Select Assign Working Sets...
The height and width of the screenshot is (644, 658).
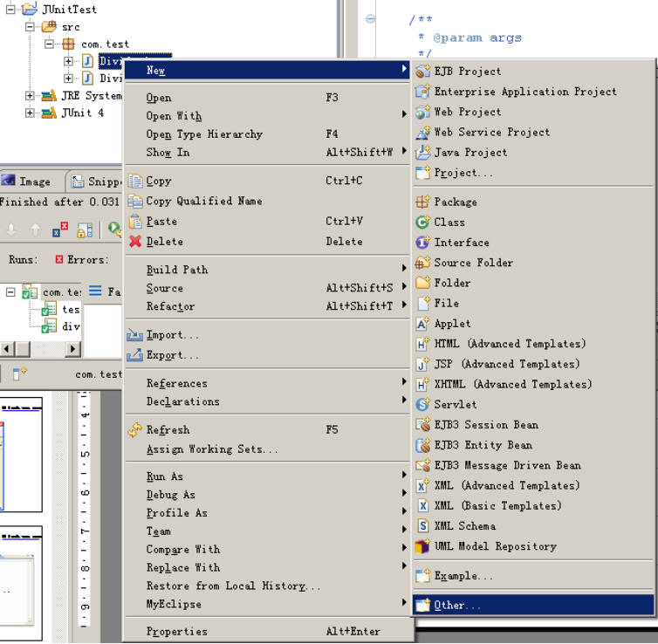pyautogui.click(x=267, y=449)
